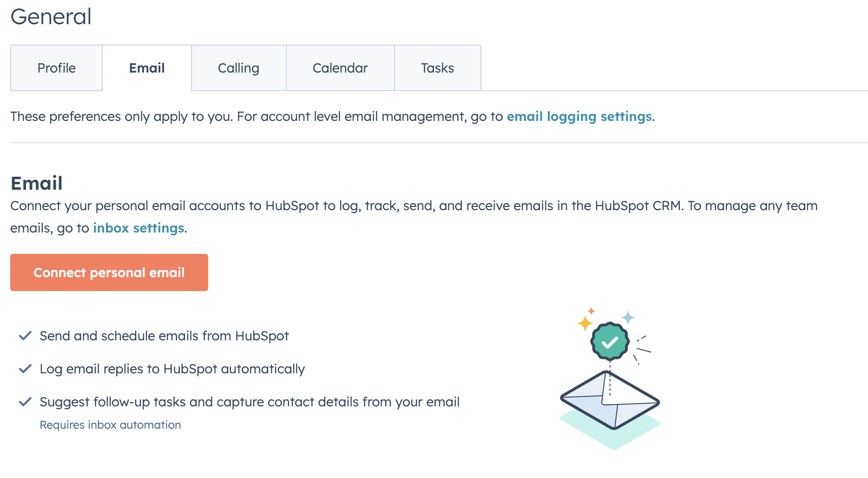Click the General page heading

(x=51, y=17)
